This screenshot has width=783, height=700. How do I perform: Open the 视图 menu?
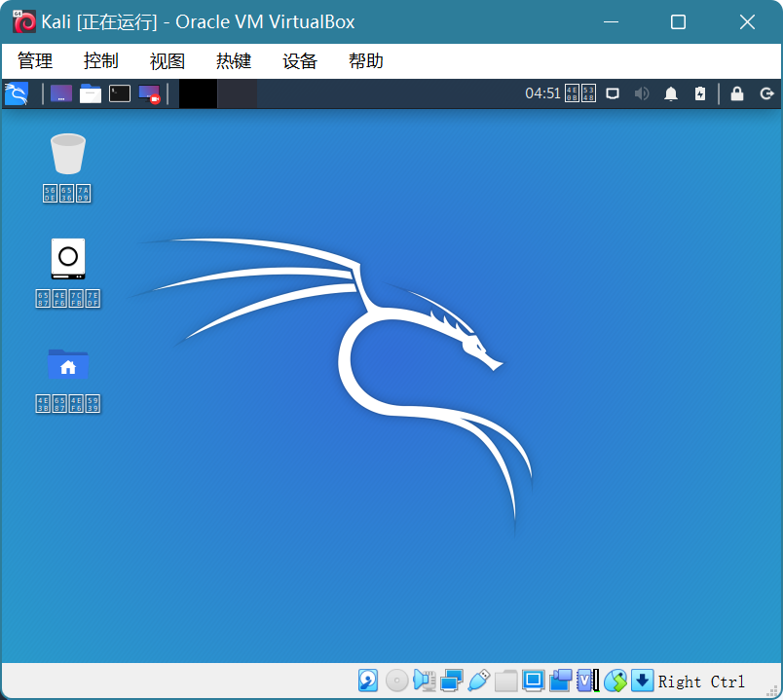pos(168,61)
